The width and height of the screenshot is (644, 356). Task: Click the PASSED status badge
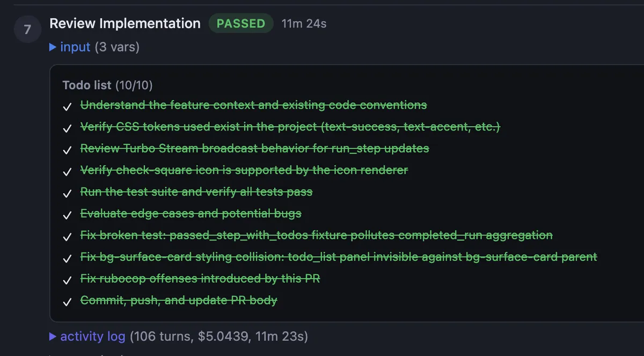point(241,23)
